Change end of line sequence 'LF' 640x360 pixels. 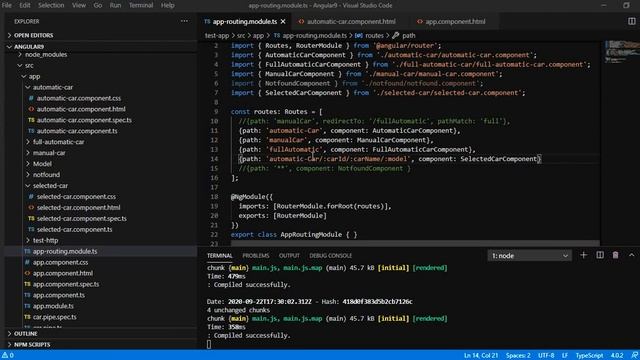565,355
